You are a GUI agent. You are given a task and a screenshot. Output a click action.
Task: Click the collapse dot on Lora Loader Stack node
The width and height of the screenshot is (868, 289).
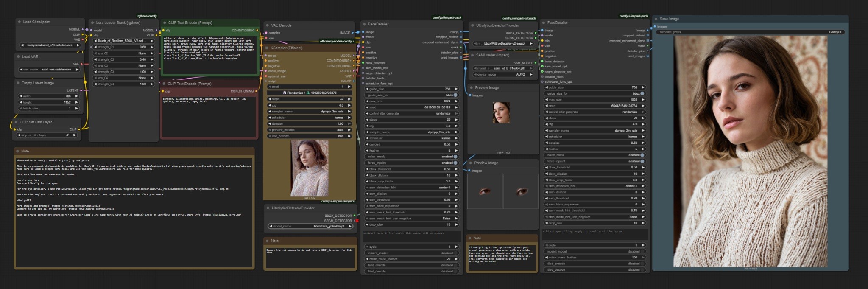click(92, 22)
